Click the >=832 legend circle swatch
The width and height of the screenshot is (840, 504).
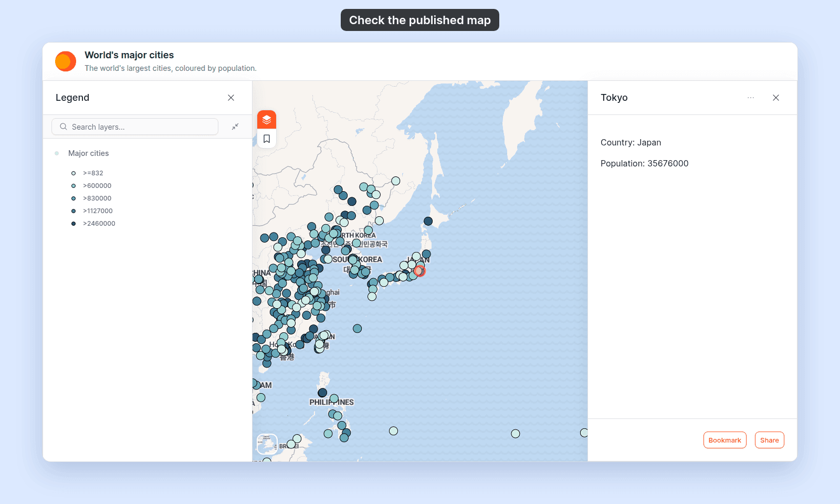(x=73, y=173)
